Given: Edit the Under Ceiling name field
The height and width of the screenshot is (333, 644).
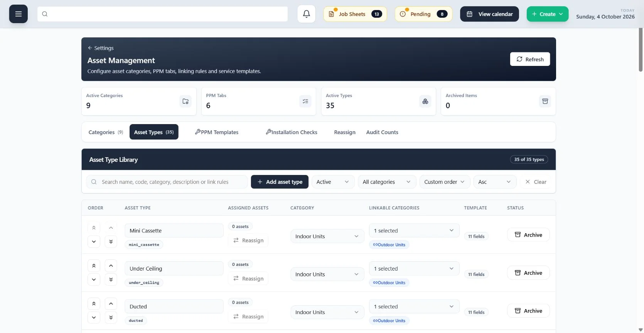Looking at the screenshot, I should 174,269.
